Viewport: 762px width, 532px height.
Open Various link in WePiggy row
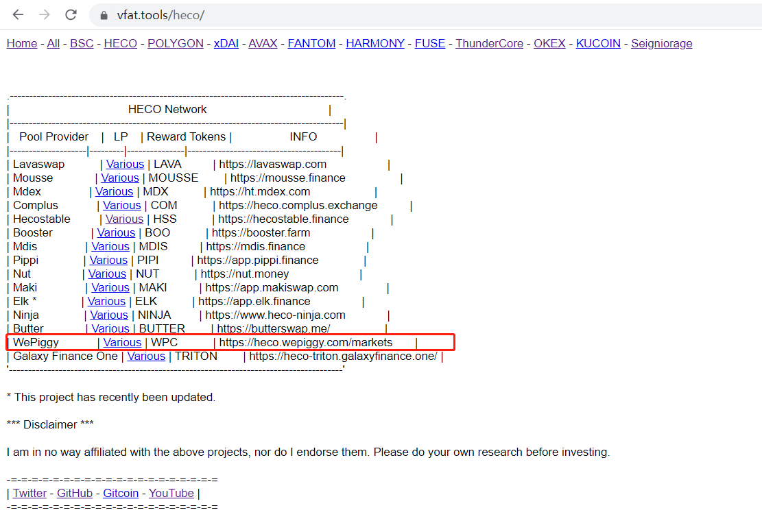(x=123, y=342)
